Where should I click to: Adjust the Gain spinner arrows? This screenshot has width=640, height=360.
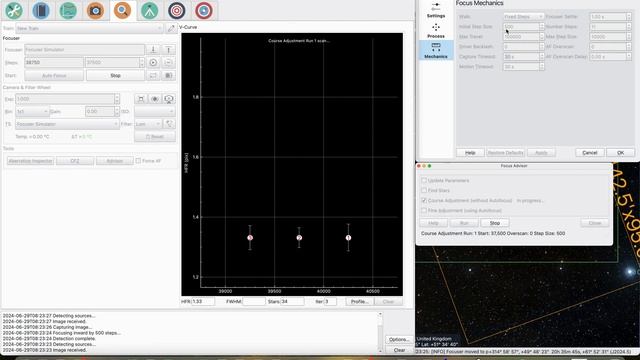pyautogui.click(x=117, y=111)
